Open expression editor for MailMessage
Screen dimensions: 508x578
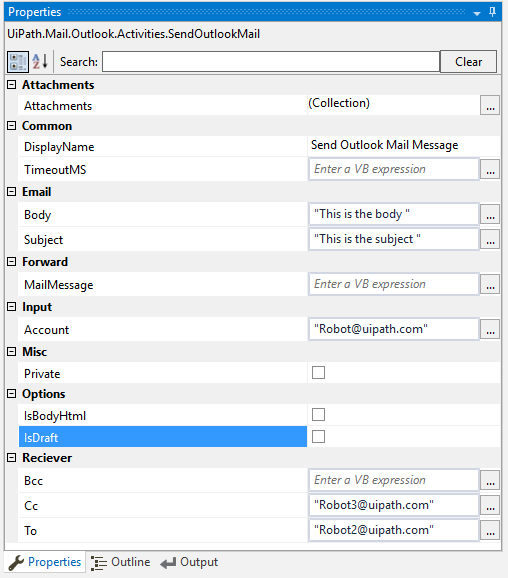(490, 285)
